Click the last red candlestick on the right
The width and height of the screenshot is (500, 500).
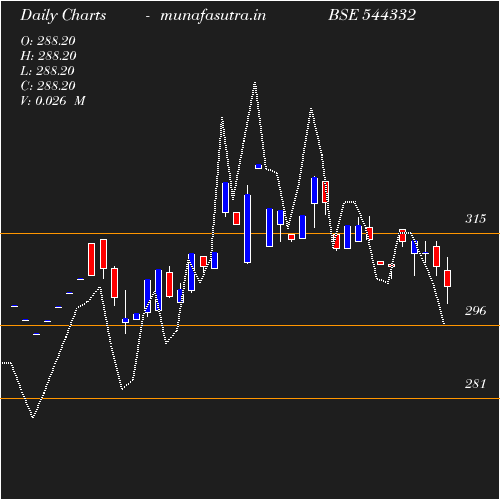coord(447,278)
